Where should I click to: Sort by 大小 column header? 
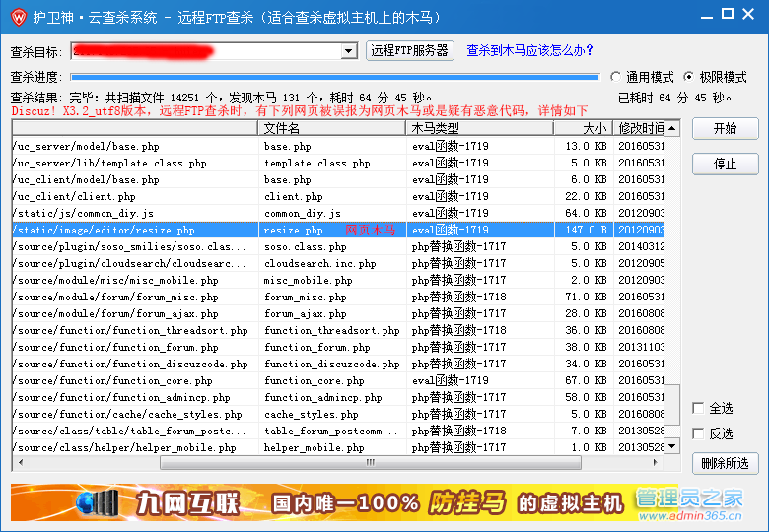584,128
